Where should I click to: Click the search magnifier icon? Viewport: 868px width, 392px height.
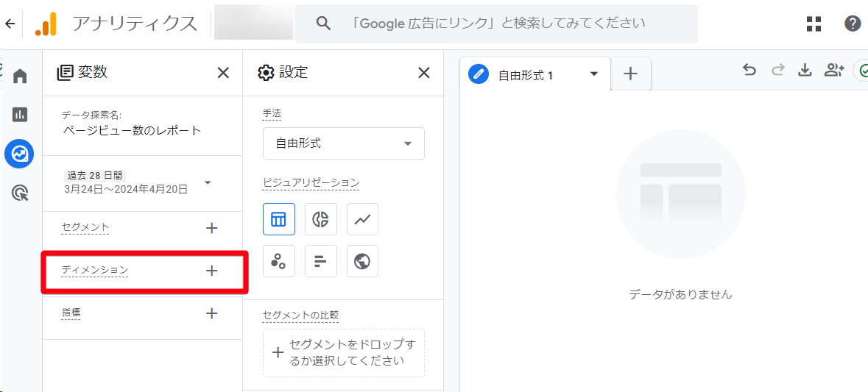point(323,24)
